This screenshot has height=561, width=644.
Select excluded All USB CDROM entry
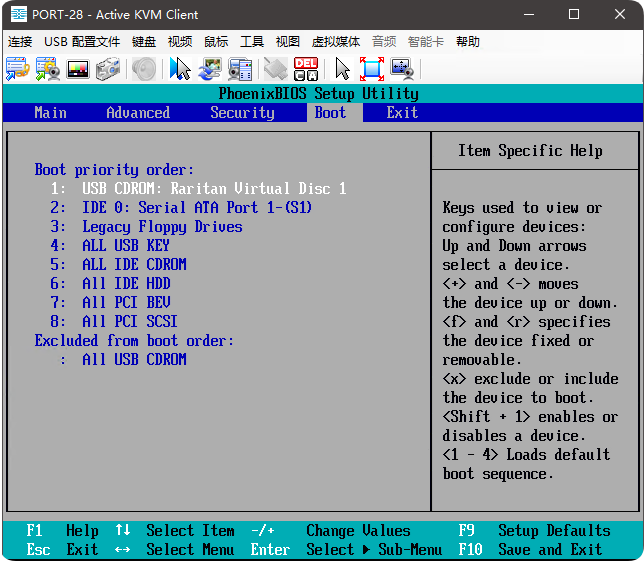point(134,359)
